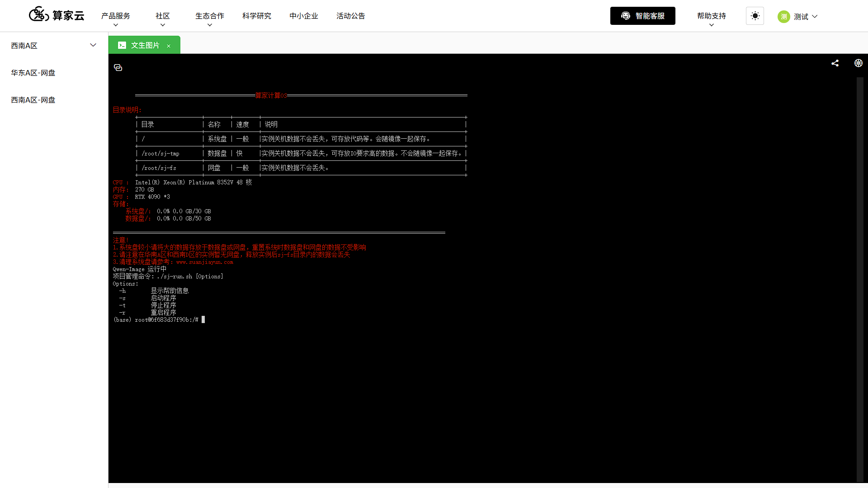The height and width of the screenshot is (488, 868).
Task: Click the headset icon on 智能客服
Action: (x=626, y=16)
